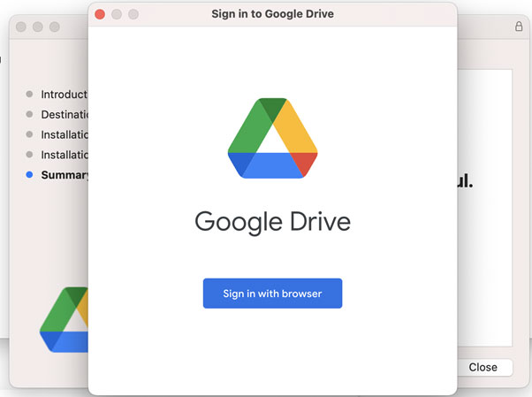Click the blue bullet beside Summary
The height and width of the screenshot is (397, 532).
(29, 175)
